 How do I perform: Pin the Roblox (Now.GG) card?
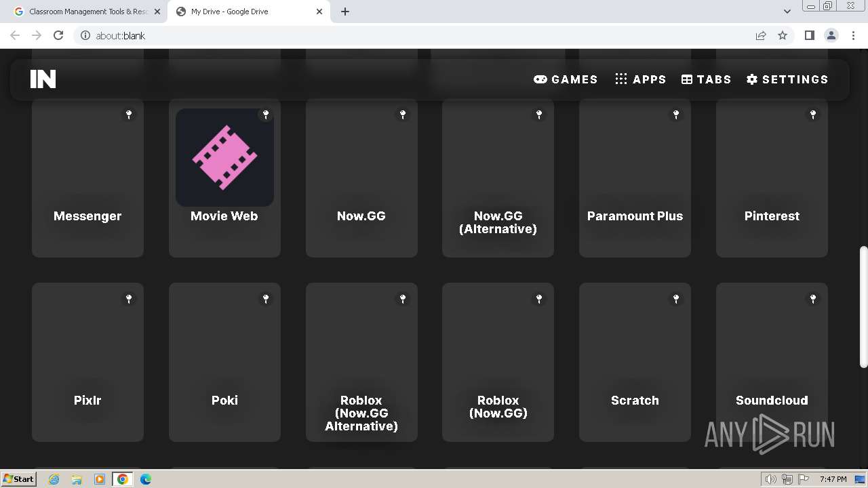click(539, 299)
